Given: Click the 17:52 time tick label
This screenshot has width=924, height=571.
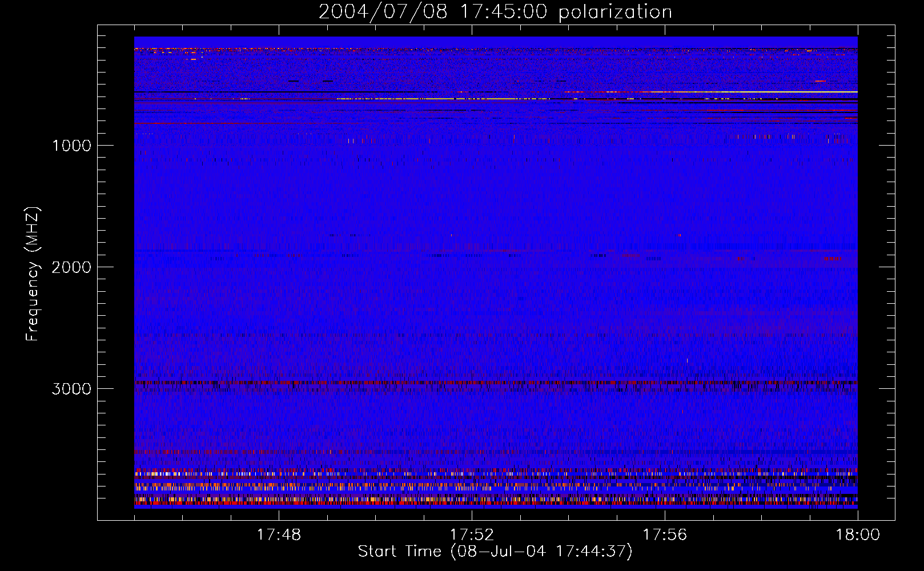Looking at the screenshot, I should [x=472, y=535].
